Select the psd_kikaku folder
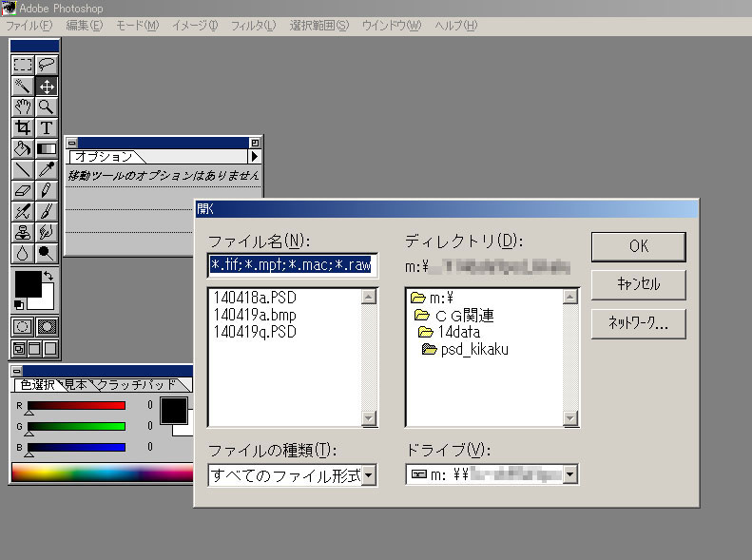752x560 pixels. 465,349
